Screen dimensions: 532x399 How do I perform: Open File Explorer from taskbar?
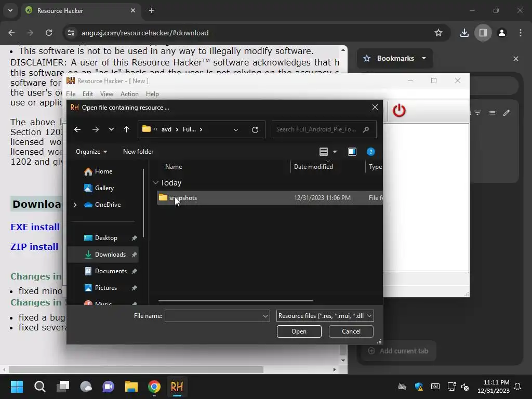131,387
